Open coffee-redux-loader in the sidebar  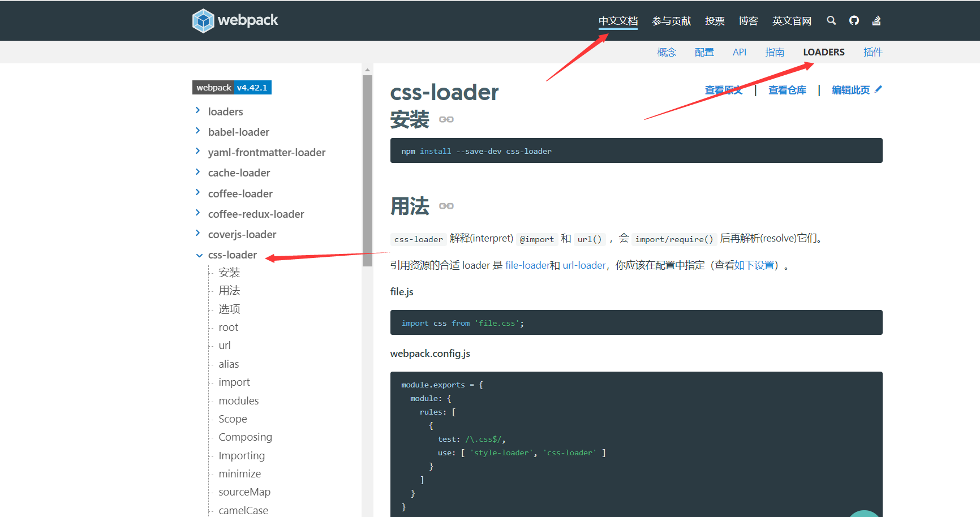[x=256, y=214]
